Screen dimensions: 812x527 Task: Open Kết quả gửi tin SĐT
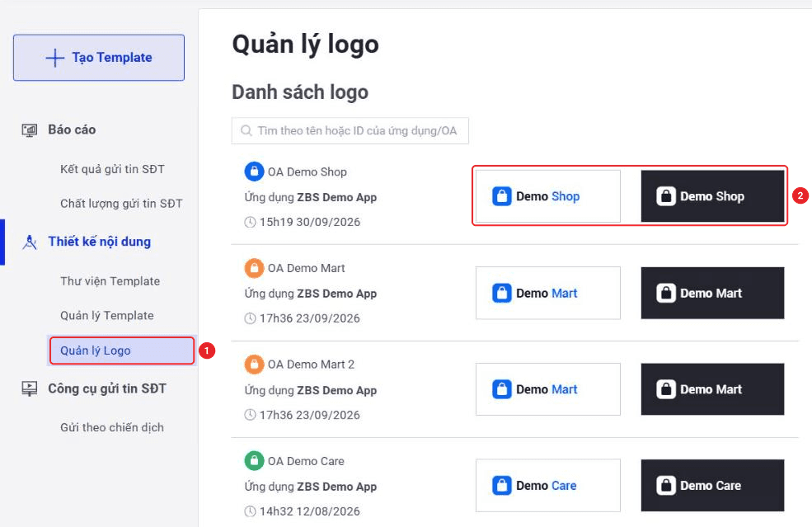[112, 169]
